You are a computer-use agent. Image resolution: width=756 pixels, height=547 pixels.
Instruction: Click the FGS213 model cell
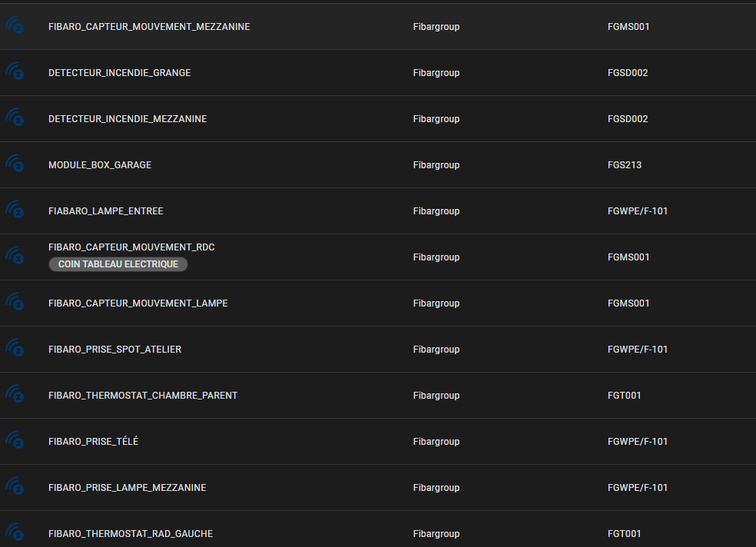[625, 165]
